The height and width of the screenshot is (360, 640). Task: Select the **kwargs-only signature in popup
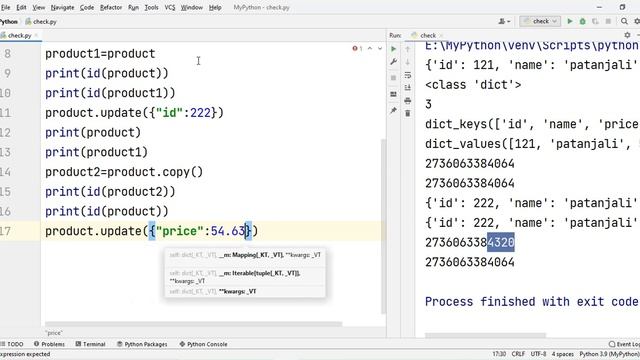[245, 291]
